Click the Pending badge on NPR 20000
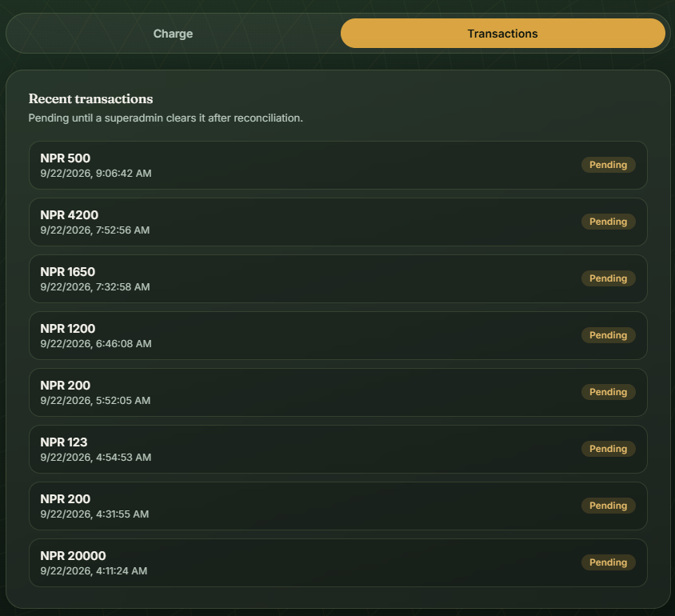 tap(608, 562)
